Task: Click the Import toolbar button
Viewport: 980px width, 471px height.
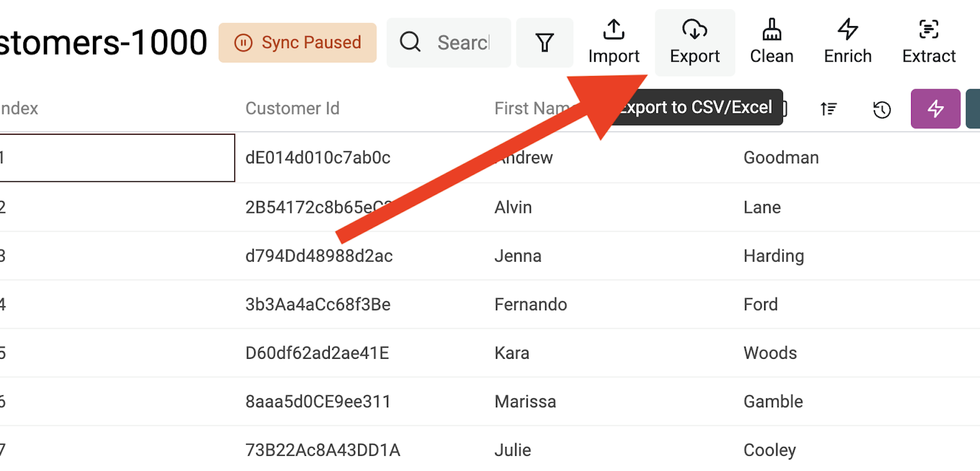Action: tap(614, 42)
